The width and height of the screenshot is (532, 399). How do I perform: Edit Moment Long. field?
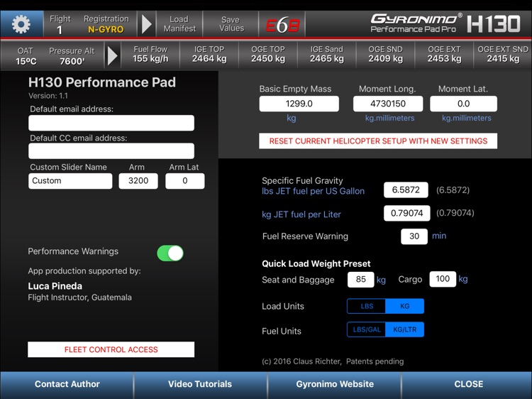coord(388,104)
